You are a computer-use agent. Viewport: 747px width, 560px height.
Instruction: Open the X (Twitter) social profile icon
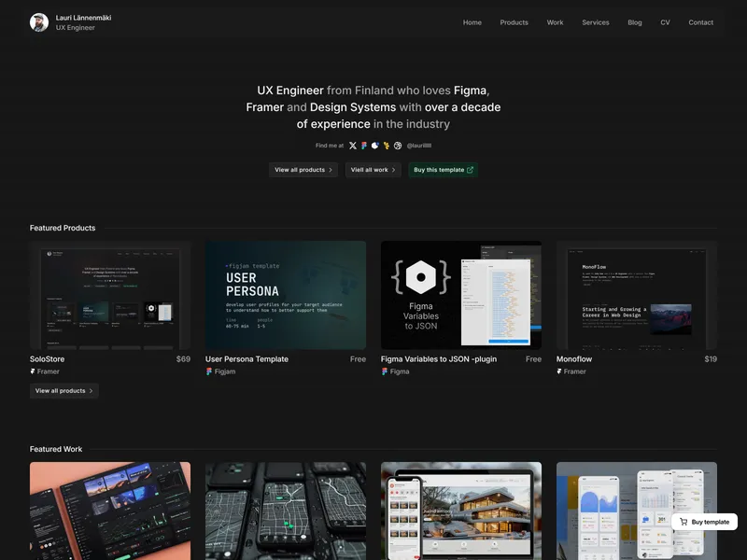(353, 146)
